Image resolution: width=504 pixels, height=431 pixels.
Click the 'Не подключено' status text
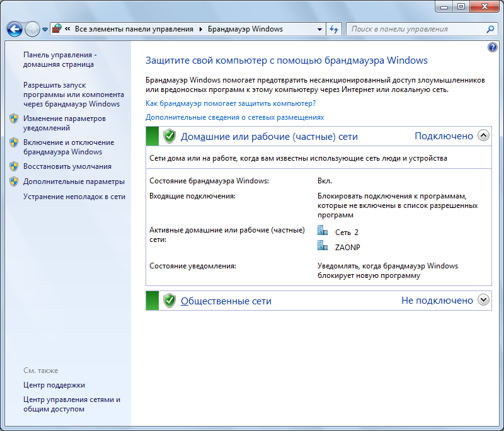point(437,301)
